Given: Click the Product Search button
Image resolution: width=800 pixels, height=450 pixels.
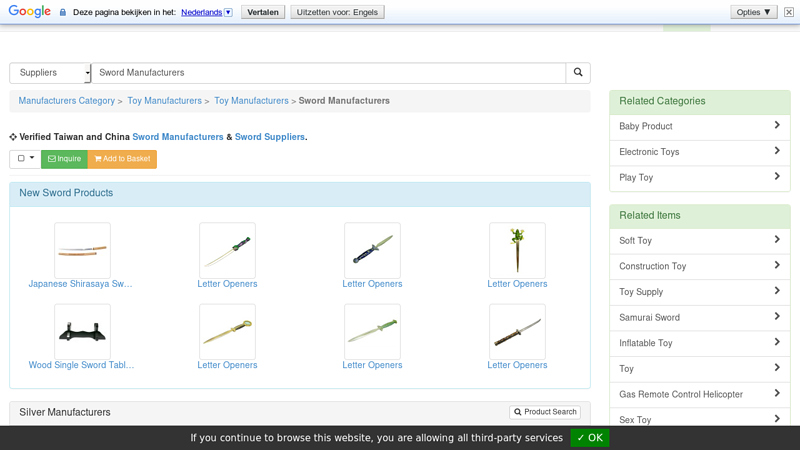Looking at the screenshot, I should (545, 412).
